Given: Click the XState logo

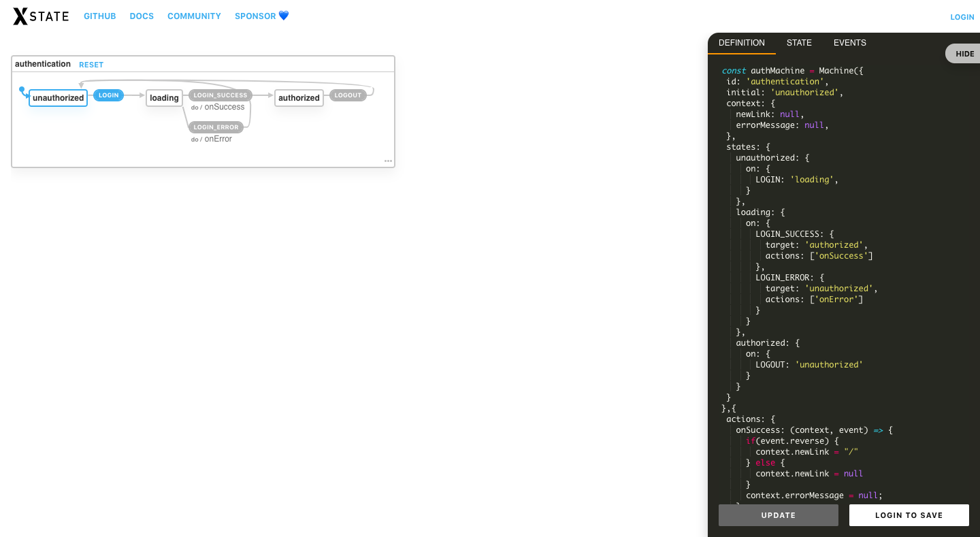Looking at the screenshot, I should coord(41,16).
